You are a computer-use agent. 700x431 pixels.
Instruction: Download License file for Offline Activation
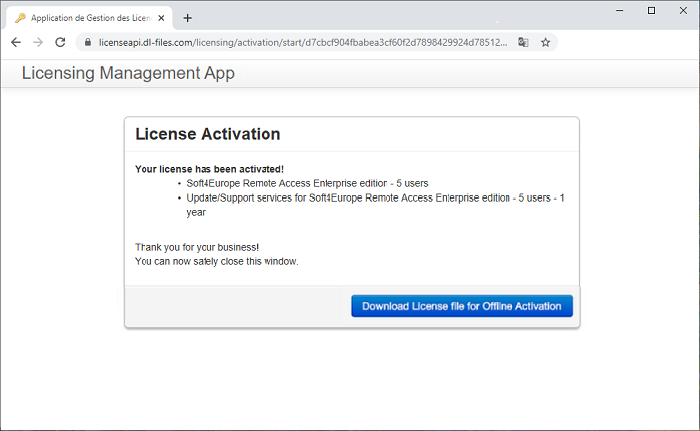tap(462, 306)
